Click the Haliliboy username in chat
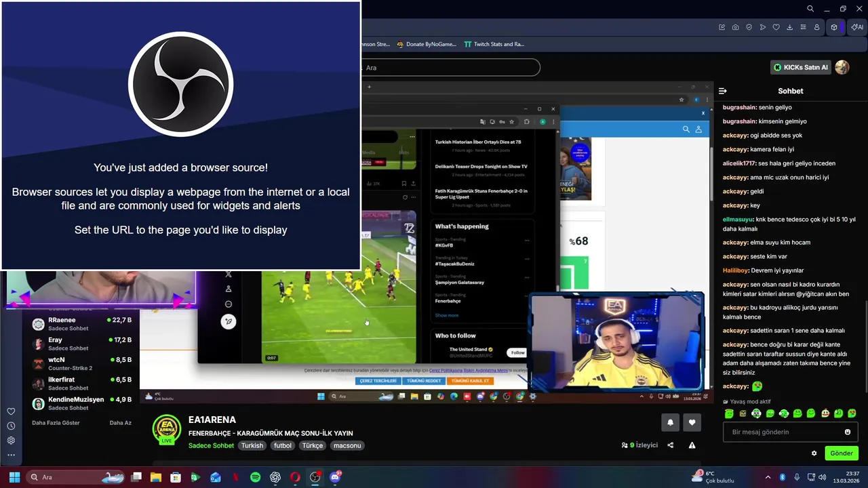The width and height of the screenshot is (868, 488). (736, 270)
